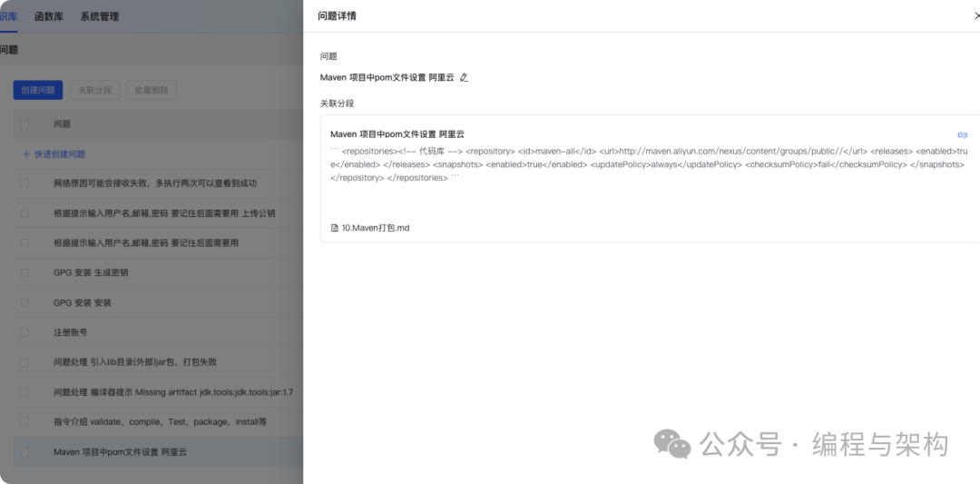Check the Maven 项目中pom文件设置 row checkbox
The height and width of the screenshot is (484, 980).
[x=24, y=451]
